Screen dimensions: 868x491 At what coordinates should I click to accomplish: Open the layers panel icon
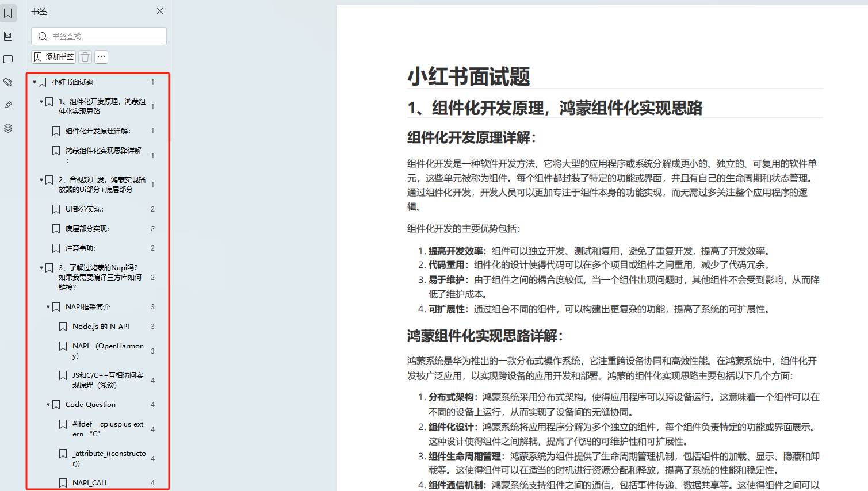(8, 128)
